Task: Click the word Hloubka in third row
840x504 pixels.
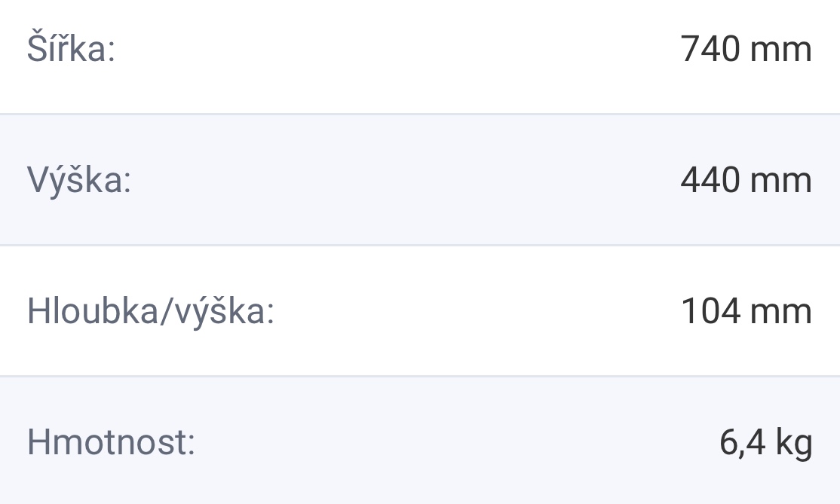Action: [91, 311]
